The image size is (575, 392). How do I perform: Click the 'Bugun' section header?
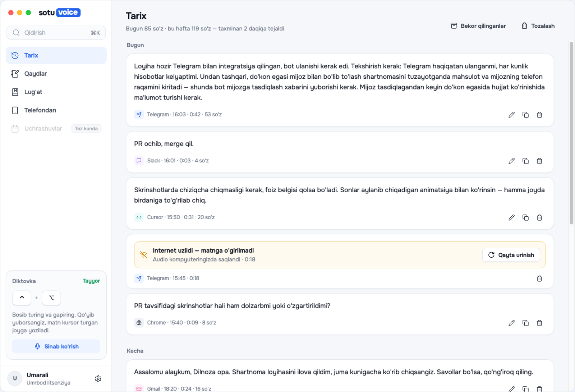(x=135, y=45)
